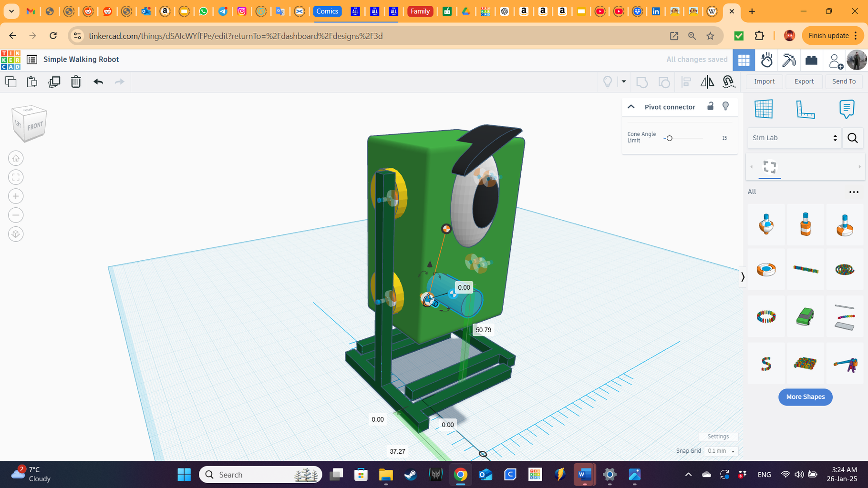Image resolution: width=868 pixels, height=488 pixels.
Task: Switch to 3D design grid view
Action: coord(744,60)
